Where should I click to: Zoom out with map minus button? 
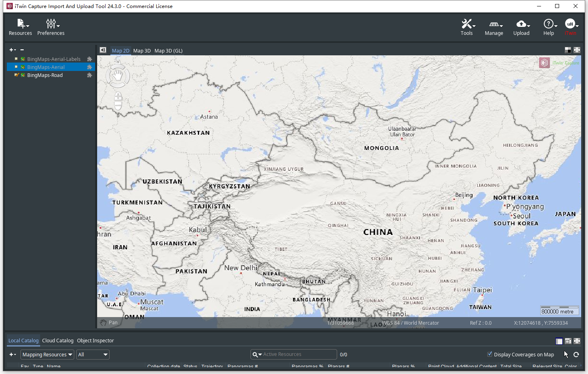coord(118,105)
